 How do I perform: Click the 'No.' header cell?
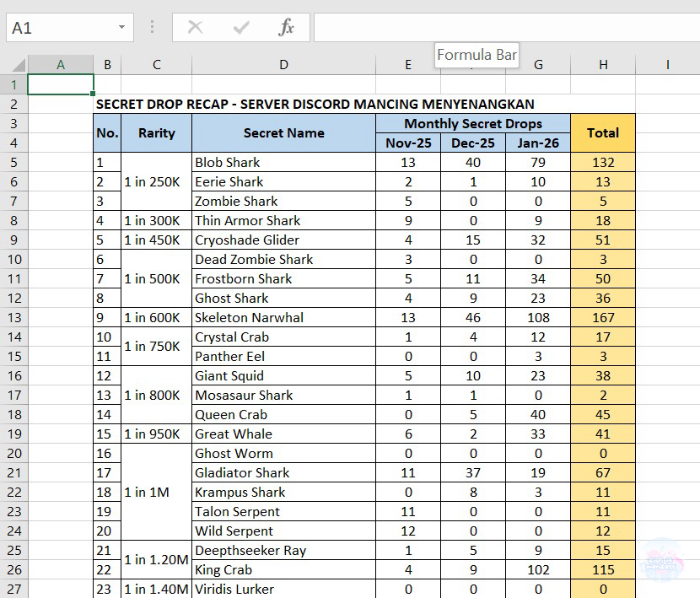pyautogui.click(x=107, y=133)
